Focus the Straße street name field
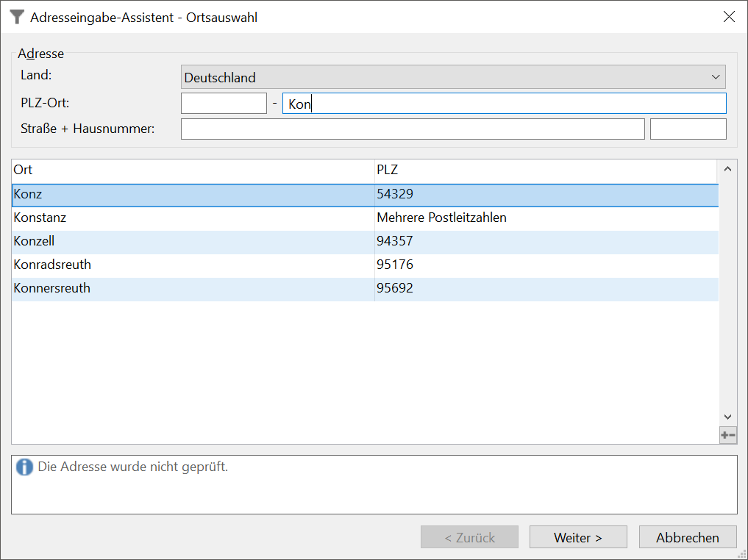 (x=412, y=129)
